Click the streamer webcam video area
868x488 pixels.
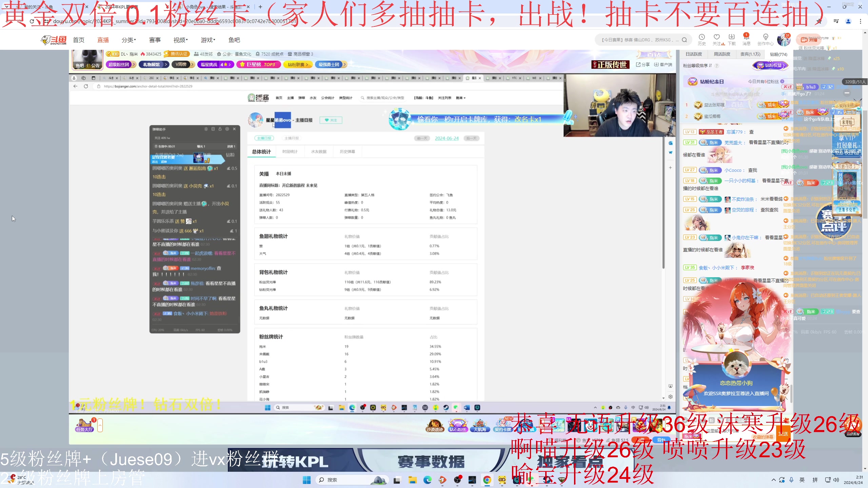pos(619,105)
